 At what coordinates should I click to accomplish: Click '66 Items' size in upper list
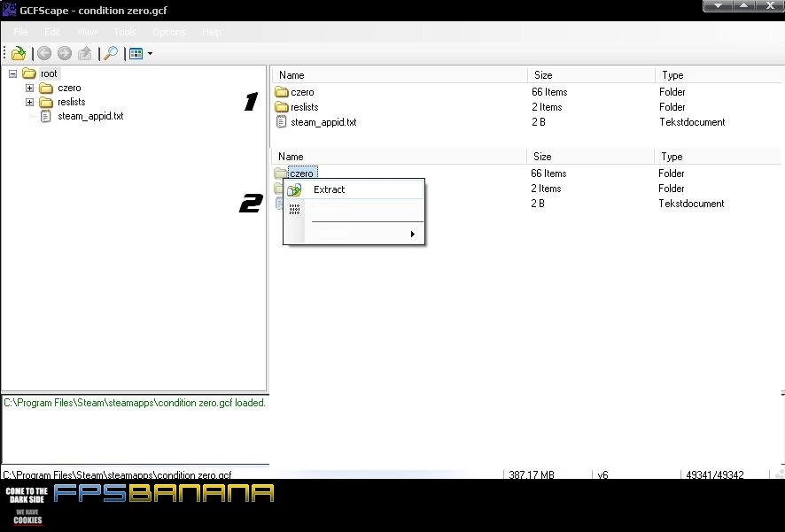click(x=549, y=92)
